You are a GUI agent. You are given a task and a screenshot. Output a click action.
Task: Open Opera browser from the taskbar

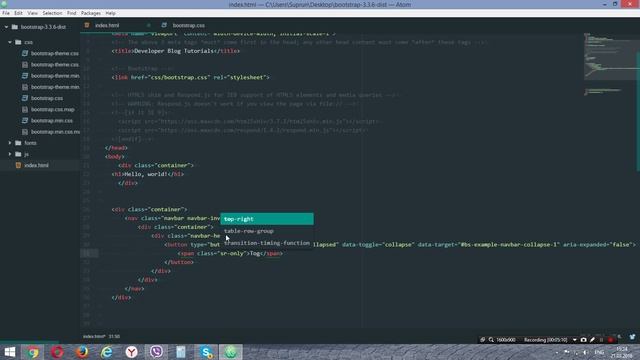click(x=58, y=352)
